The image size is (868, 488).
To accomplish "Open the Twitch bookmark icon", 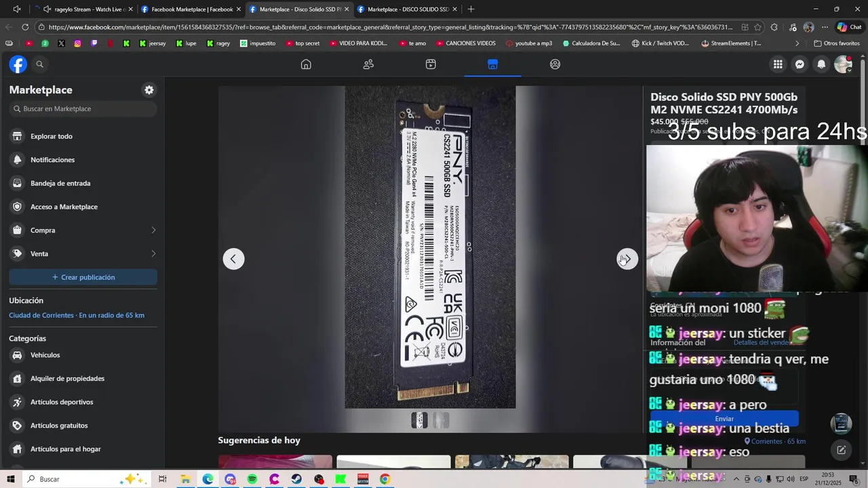I will [94, 43].
